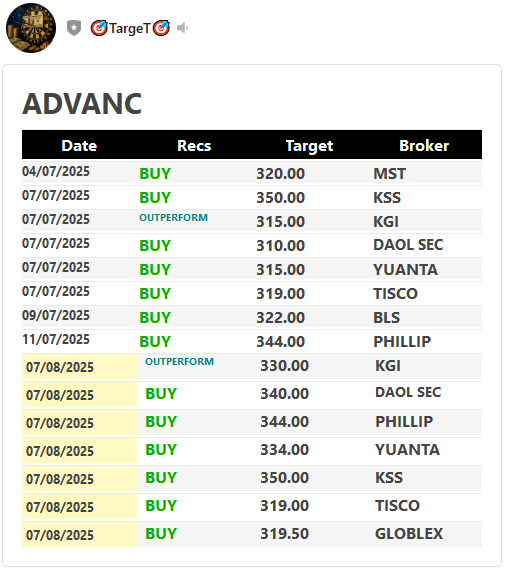Click the 319.50 target price

click(284, 534)
